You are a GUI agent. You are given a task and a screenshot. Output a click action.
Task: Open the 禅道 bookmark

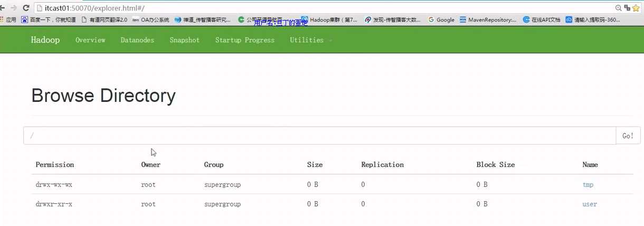[203, 20]
